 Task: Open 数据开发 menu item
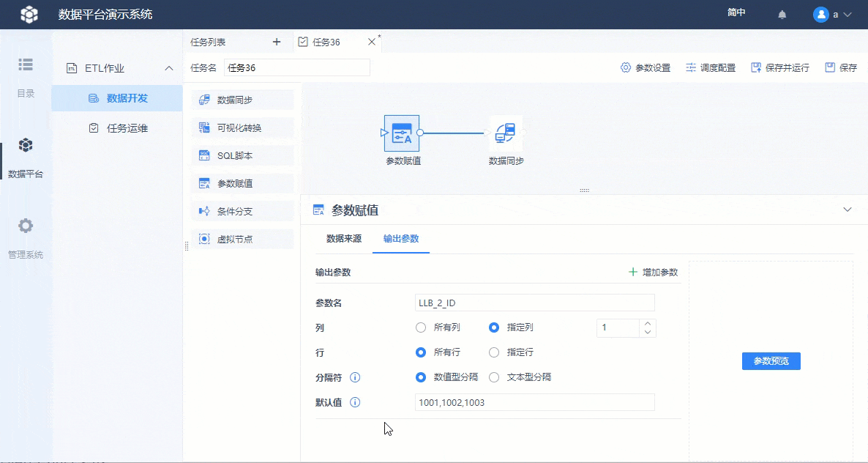pyautogui.click(x=117, y=98)
